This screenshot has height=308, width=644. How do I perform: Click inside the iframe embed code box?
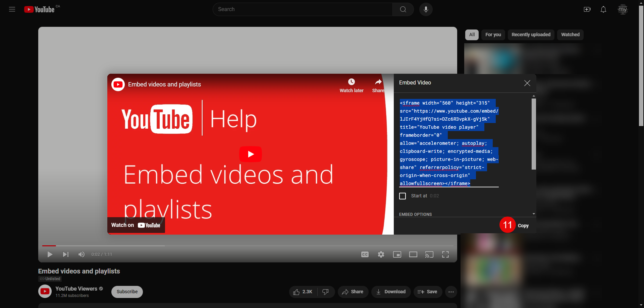click(x=449, y=143)
